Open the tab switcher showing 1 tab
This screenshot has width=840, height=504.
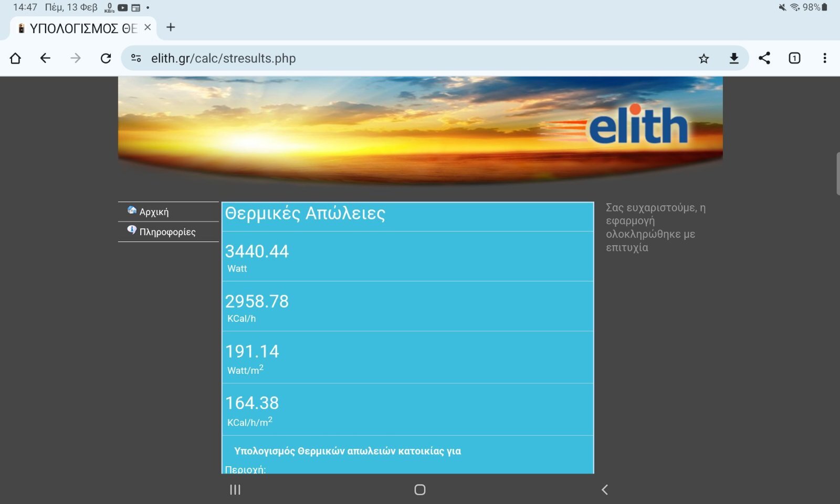[794, 58]
